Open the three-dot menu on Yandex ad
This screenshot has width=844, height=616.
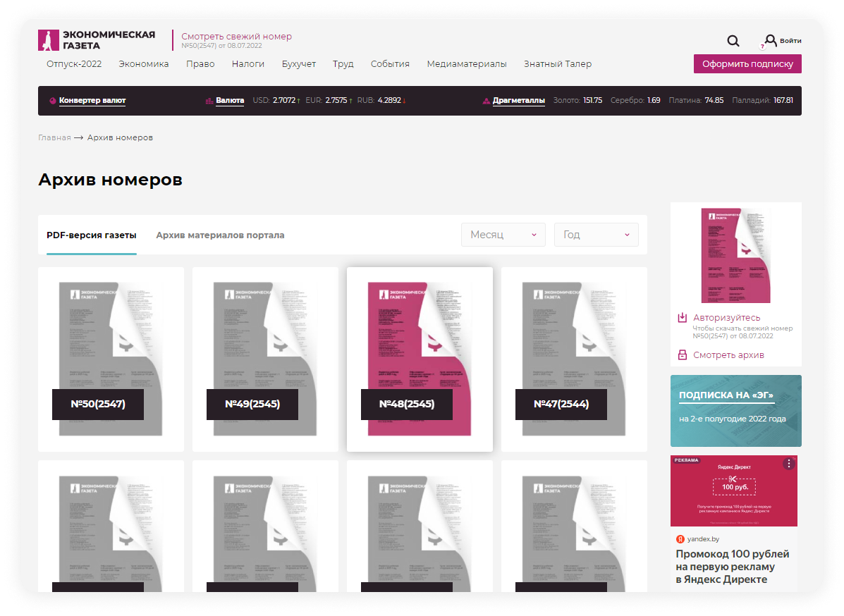(788, 464)
